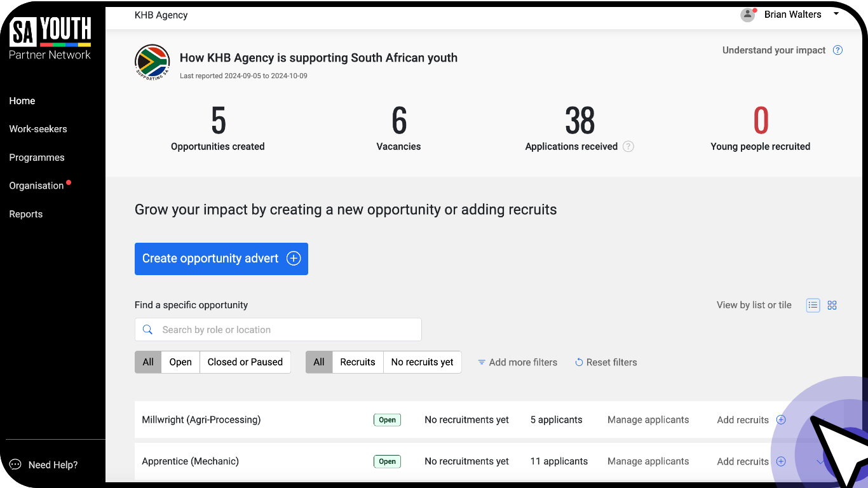The image size is (868, 488).
Task: Click the Open badge on Millwright row
Action: [x=387, y=420]
